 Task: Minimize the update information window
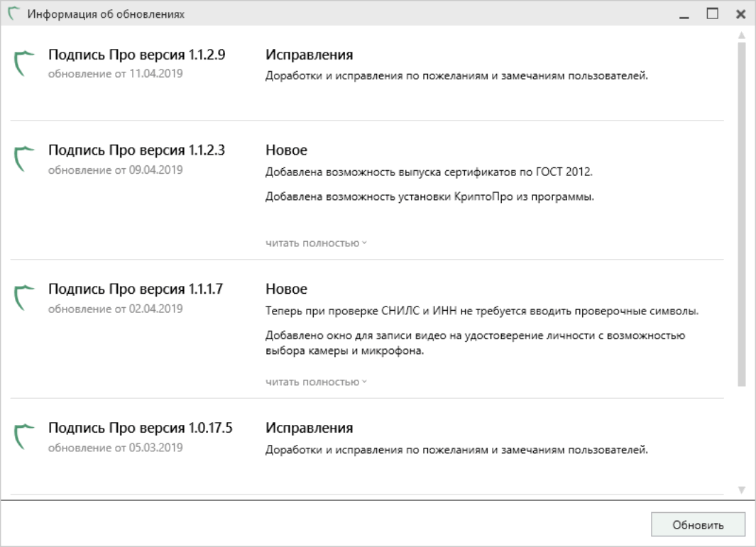pos(684,14)
